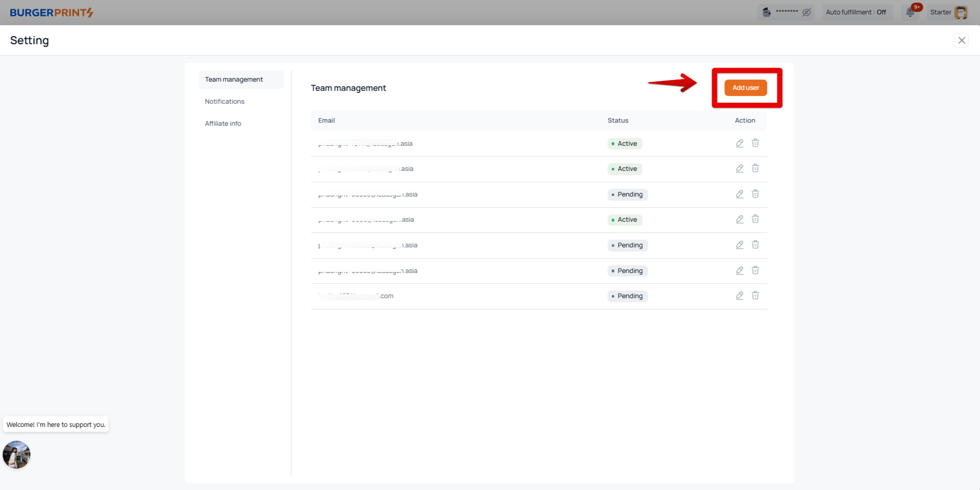
Task: Open the support chat avatar
Action: (x=16, y=455)
